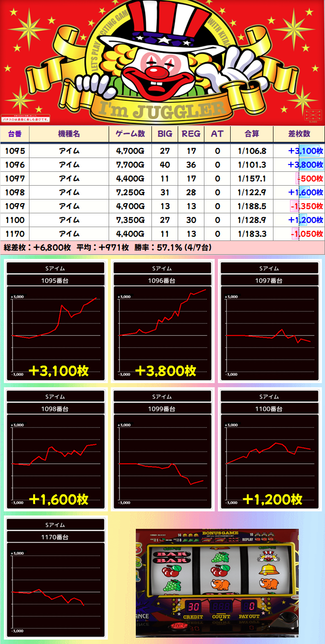Image resolution: width=325 pixels, height=644 pixels.
Task: Click the 総差枚 summary line below the table
Action: click(x=108, y=248)
